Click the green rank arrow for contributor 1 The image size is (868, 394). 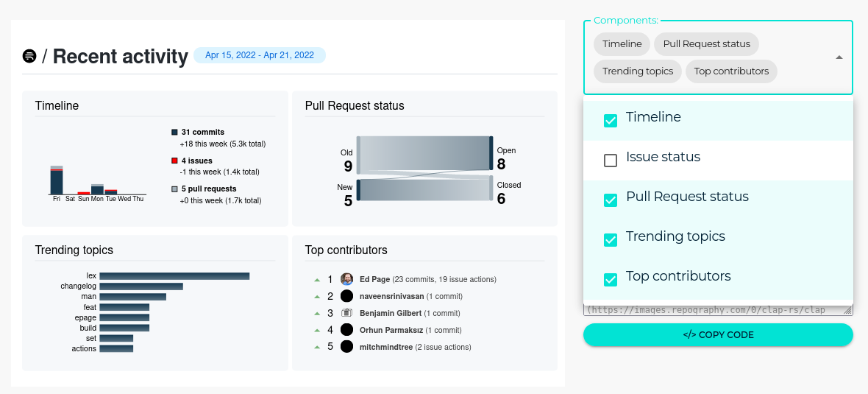pos(317,280)
